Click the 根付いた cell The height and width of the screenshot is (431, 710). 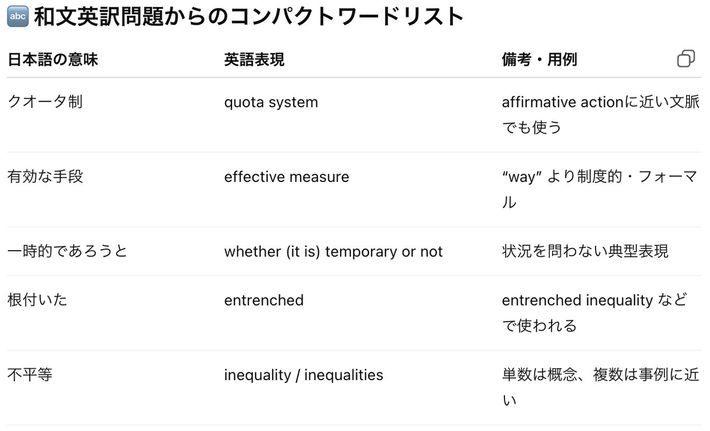pos(37,300)
